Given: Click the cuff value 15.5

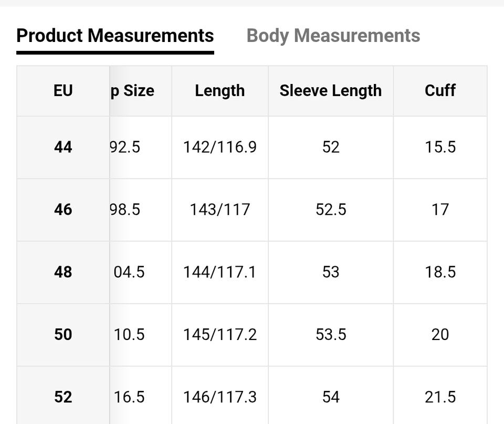Looking at the screenshot, I should (x=440, y=147).
